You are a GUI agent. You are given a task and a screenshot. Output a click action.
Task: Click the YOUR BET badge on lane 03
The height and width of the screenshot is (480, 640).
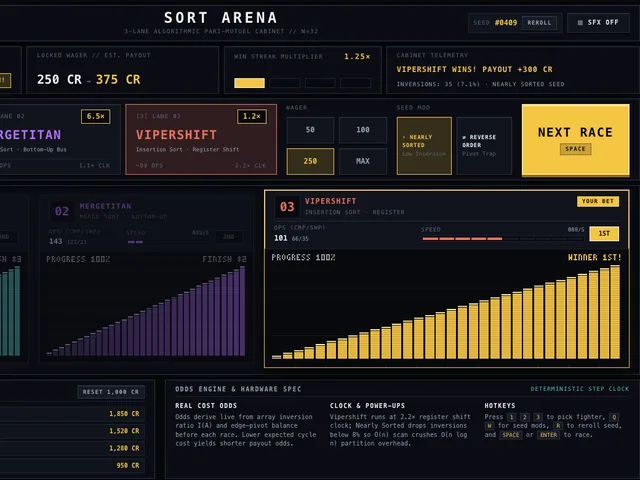pos(598,201)
